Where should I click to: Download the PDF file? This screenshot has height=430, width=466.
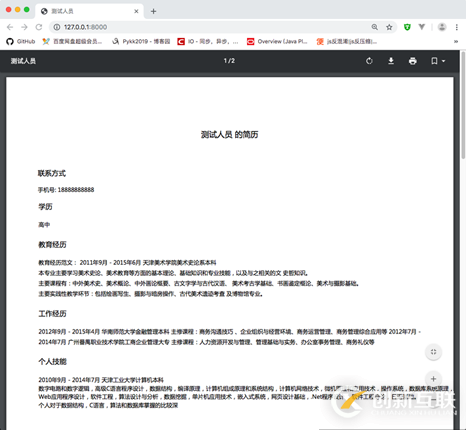[391, 61]
